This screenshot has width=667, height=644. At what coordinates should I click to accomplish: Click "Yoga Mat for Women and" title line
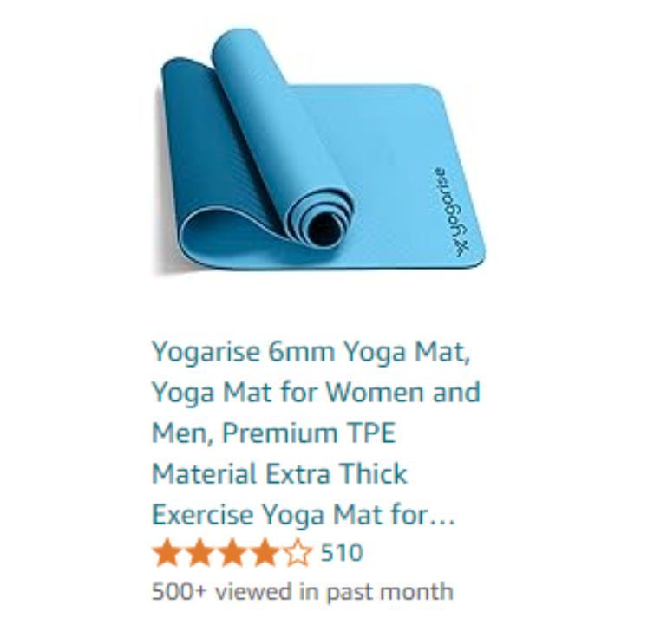click(x=316, y=392)
